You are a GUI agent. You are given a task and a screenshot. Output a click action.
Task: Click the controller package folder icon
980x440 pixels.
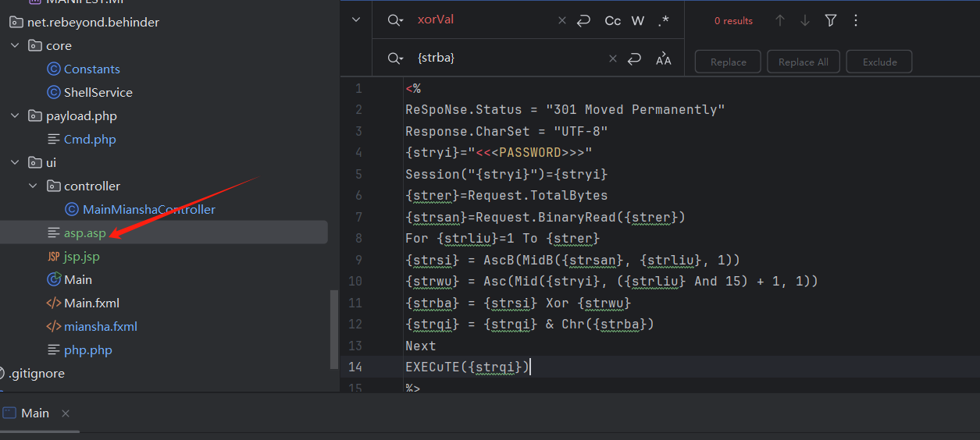tap(53, 186)
